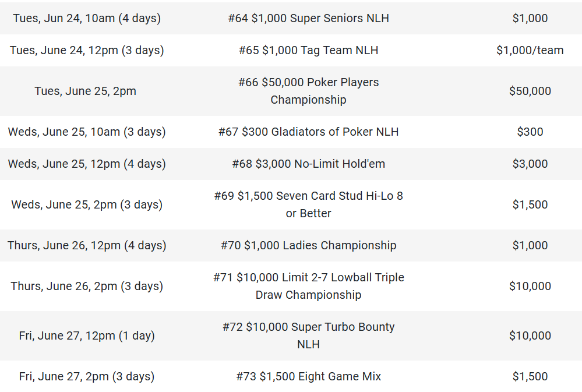Select the $50,000 buy-in amount

[530, 91]
